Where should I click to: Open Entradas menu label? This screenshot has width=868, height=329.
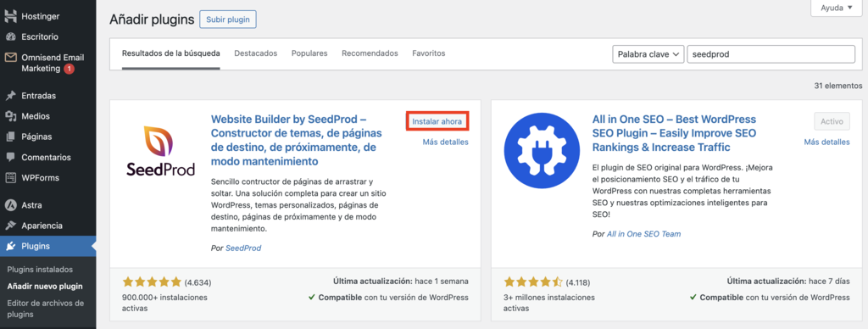pos(39,96)
